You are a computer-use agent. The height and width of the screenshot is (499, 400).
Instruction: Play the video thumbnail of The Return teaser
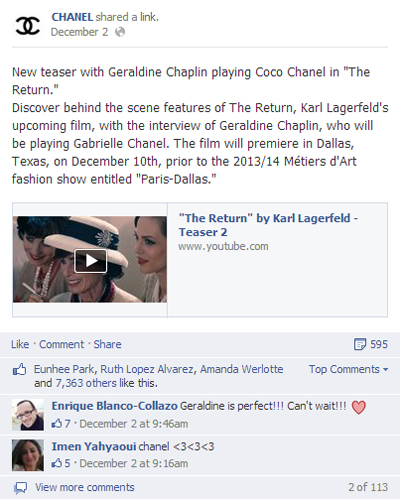tap(90, 260)
